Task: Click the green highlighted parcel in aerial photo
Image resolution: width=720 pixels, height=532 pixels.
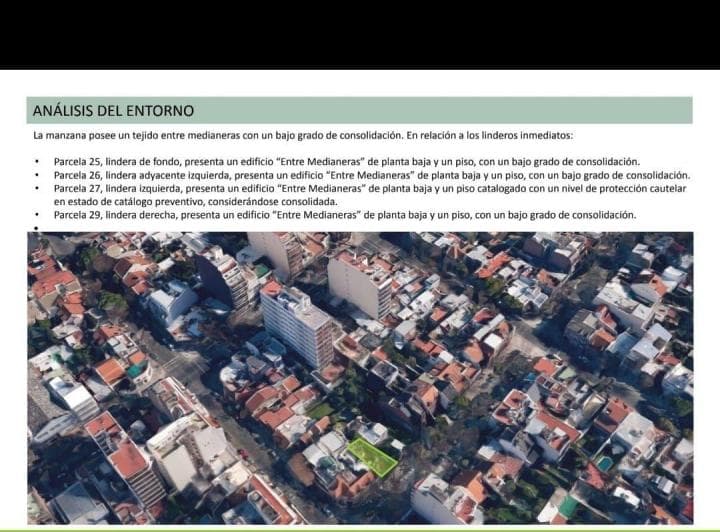Action: pos(372,457)
